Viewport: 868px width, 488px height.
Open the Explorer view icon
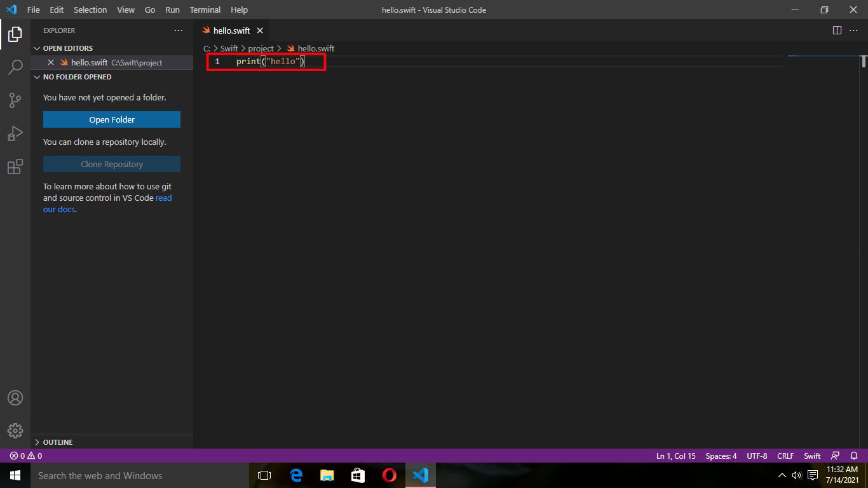[15, 34]
